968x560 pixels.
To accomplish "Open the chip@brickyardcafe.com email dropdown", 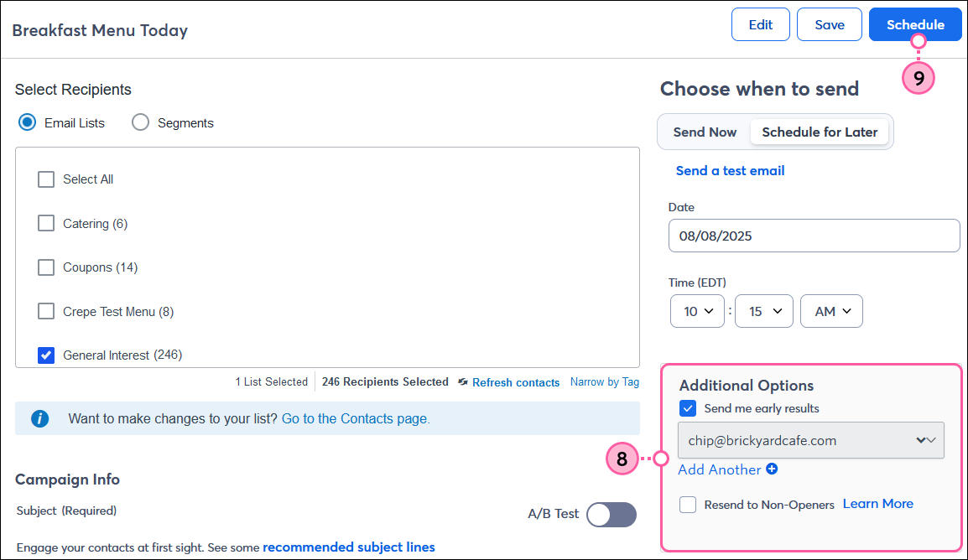I will 811,440.
